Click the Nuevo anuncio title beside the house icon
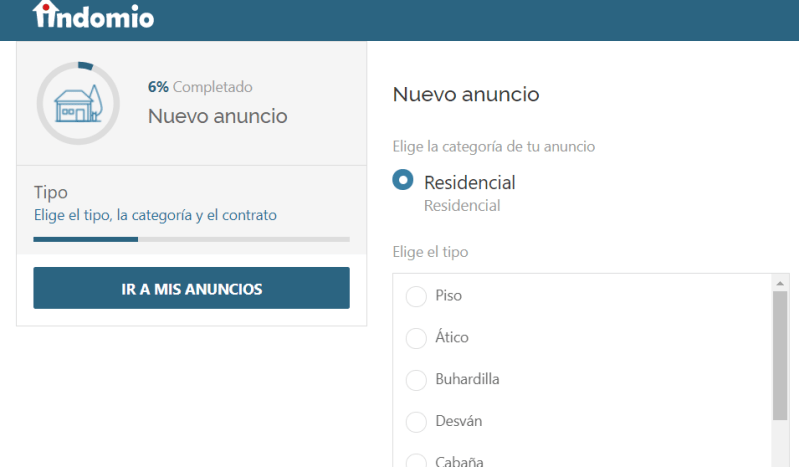The width and height of the screenshot is (799, 467). (x=217, y=116)
